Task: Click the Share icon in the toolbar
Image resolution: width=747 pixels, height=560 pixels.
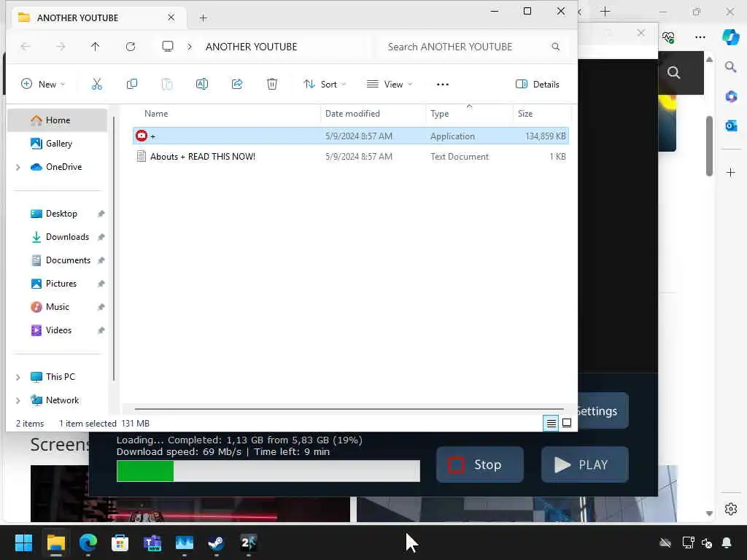Action: 237,85
